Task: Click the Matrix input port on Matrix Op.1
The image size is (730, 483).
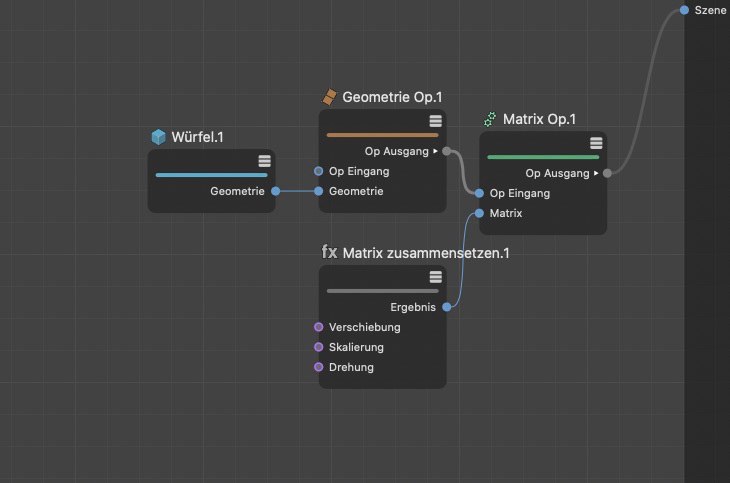Action: click(x=480, y=213)
